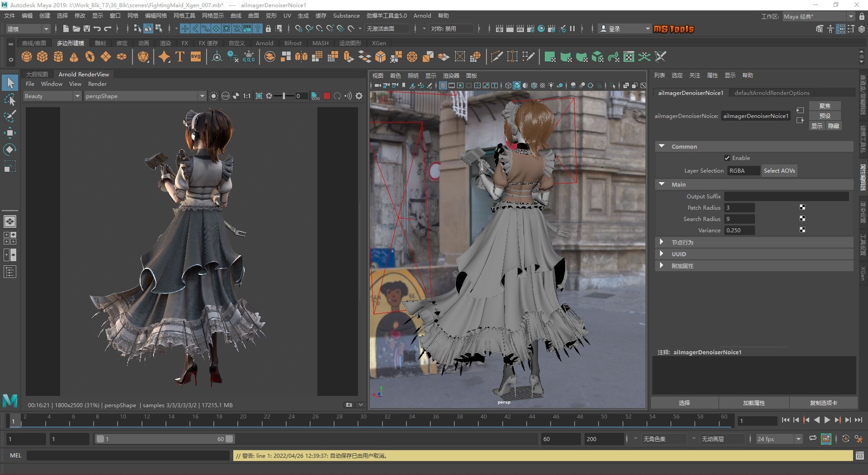Open Arnold RenderView settings gear
The height and width of the screenshot is (475, 868).
click(x=359, y=96)
